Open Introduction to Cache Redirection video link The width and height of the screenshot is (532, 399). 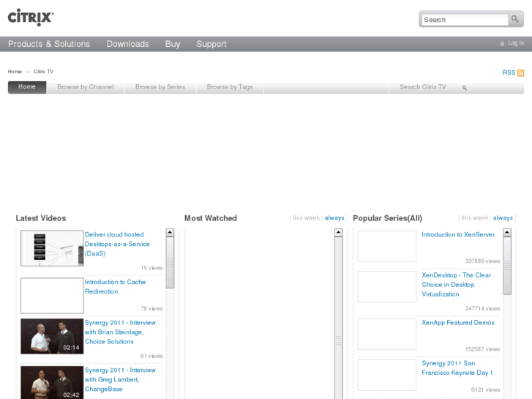pyautogui.click(x=115, y=287)
